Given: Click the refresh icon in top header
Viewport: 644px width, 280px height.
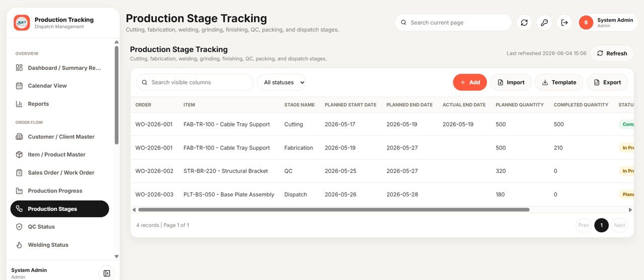Looking at the screenshot, I should (524, 23).
